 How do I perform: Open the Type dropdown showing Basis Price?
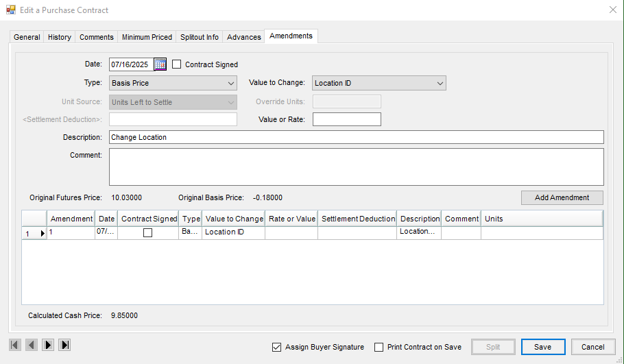coord(173,83)
